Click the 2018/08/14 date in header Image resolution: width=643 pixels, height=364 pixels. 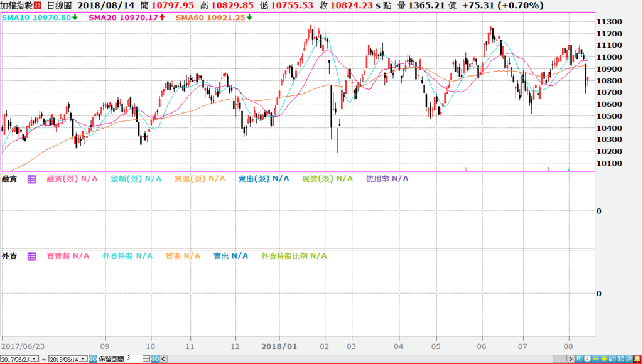(105, 5)
